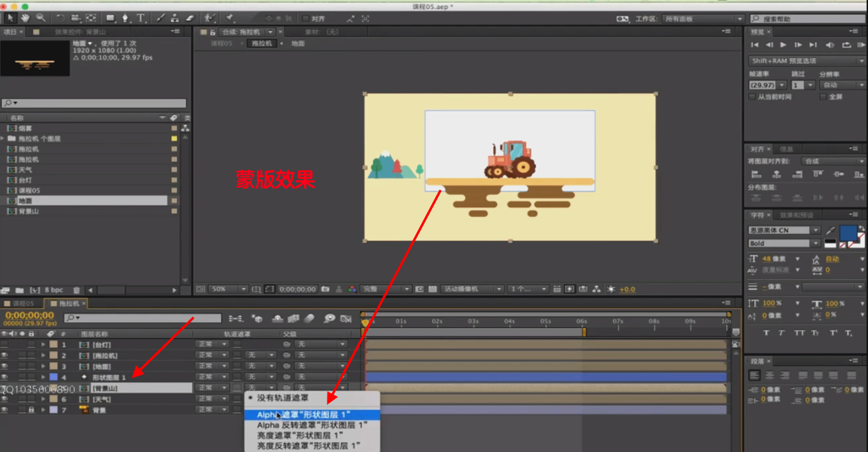The image size is (868, 452).
Task: Hide layer 6 天气 with eye toggle
Action: (x=5, y=399)
